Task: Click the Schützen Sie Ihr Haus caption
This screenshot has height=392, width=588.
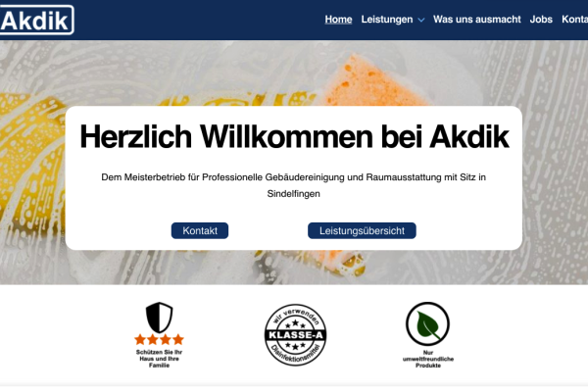Action: [x=159, y=359]
